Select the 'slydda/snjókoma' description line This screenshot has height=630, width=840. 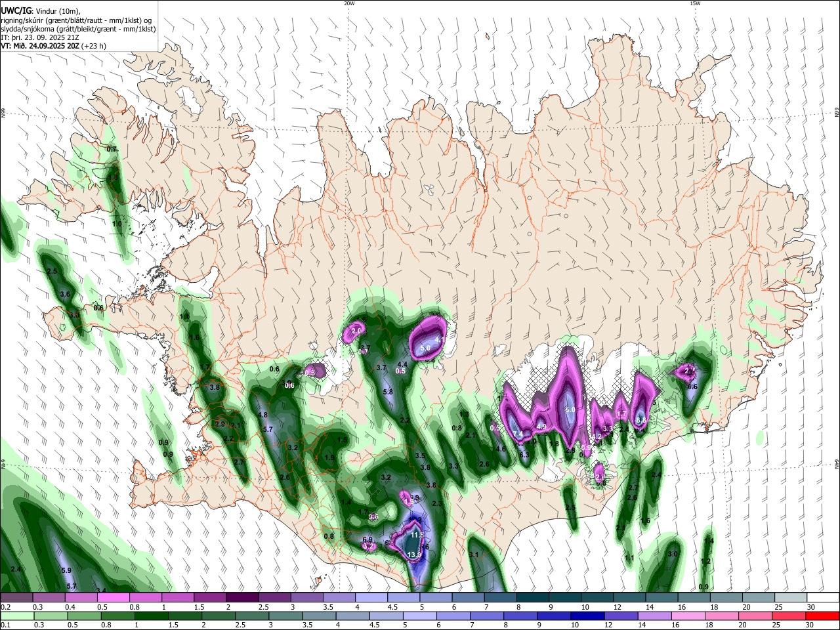78,29
